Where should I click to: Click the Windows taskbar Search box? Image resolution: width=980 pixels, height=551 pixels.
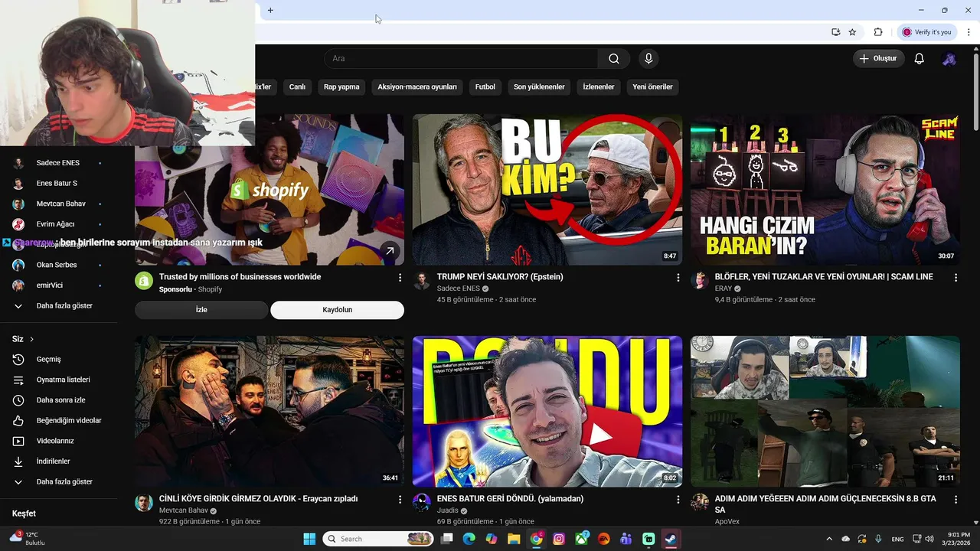(x=377, y=539)
